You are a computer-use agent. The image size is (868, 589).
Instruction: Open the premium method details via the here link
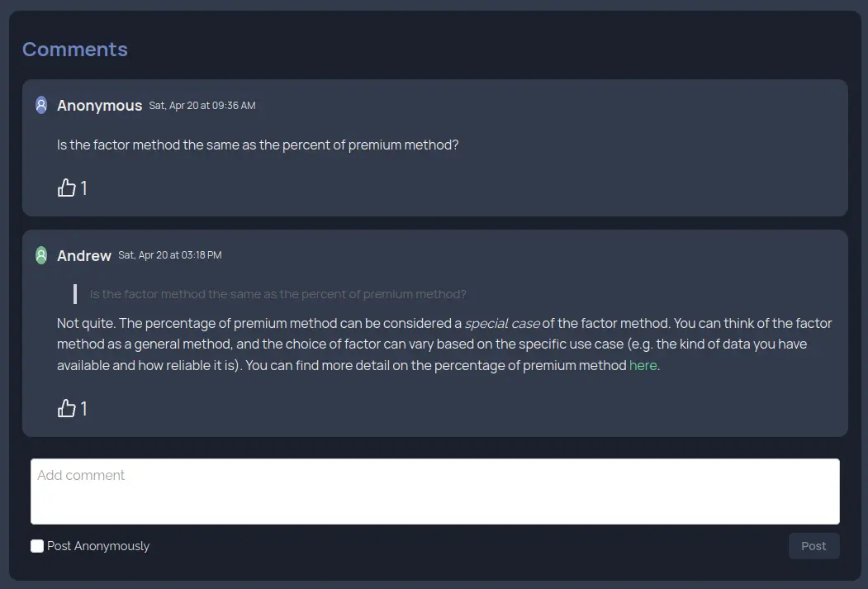click(x=643, y=365)
